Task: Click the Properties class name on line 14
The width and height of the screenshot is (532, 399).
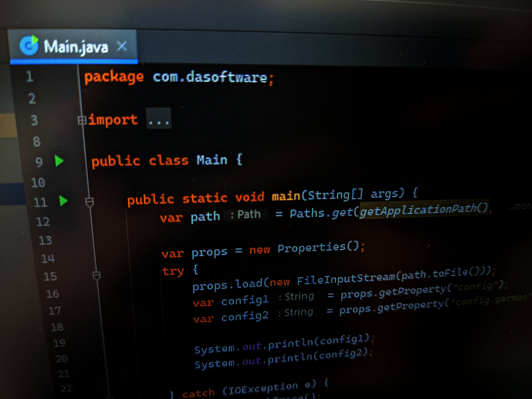Action: 312,248
